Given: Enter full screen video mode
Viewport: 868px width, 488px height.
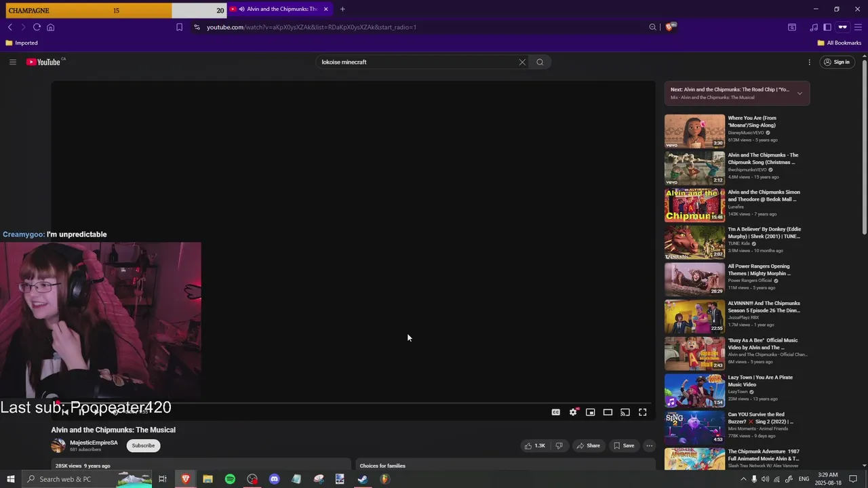Looking at the screenshot, I should (643, 412).
